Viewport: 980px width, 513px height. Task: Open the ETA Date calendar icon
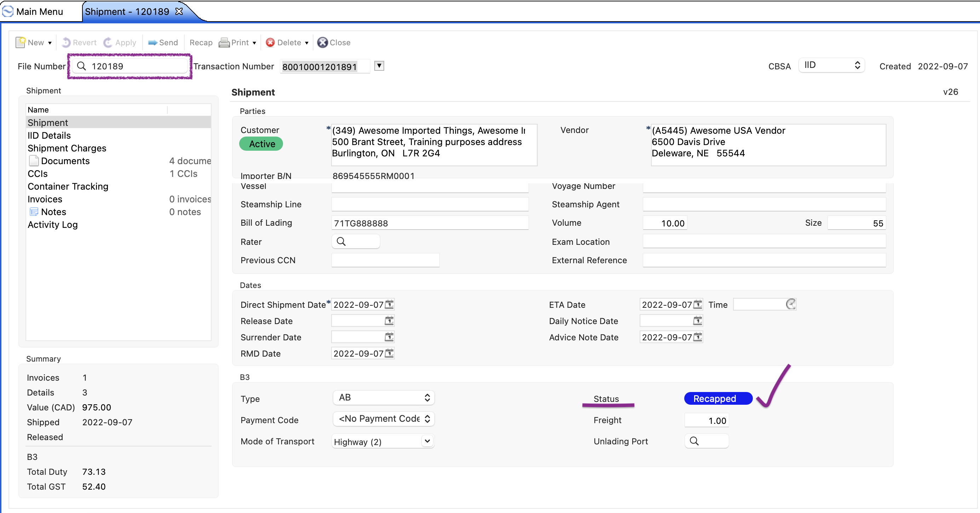(698, 304)
